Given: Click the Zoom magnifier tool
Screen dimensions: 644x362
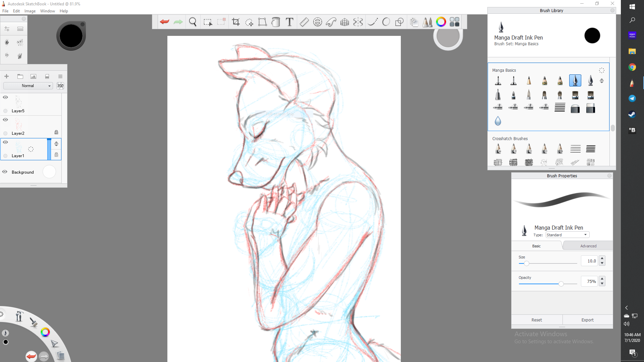Looking at the screenshot, I should pyautogui.click(x=193, y=22).
